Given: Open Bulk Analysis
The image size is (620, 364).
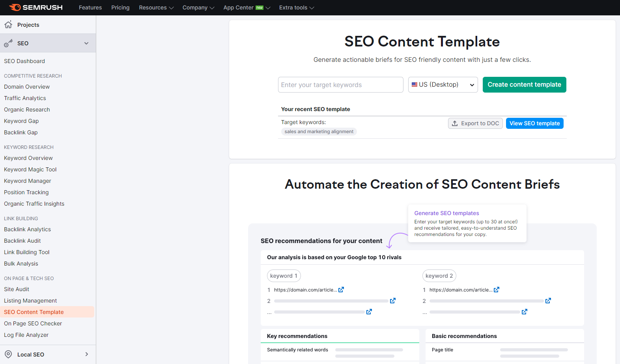Looking at the screenshot, I should tap(21, 264).
